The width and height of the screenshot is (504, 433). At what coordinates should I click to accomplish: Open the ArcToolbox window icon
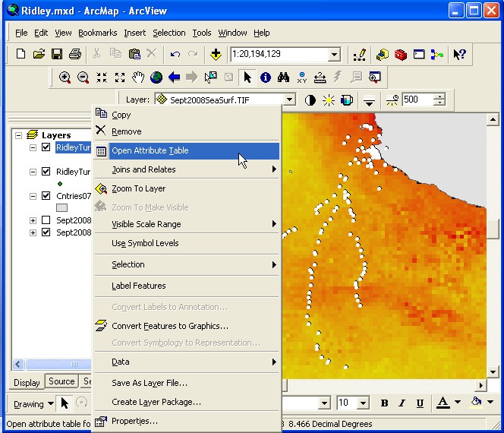tap(400, 54)
